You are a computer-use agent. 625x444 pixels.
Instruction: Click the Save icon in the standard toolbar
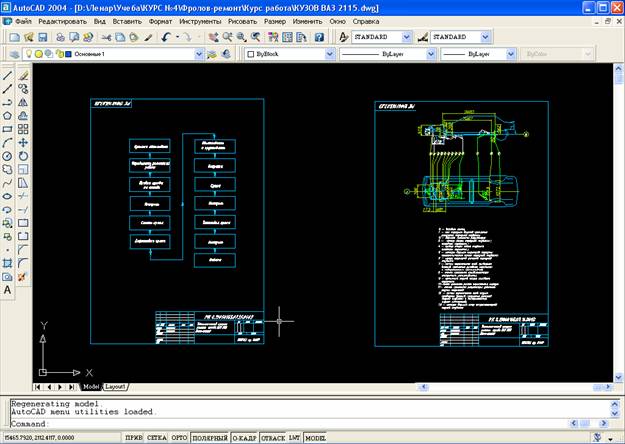pos(43,37)
